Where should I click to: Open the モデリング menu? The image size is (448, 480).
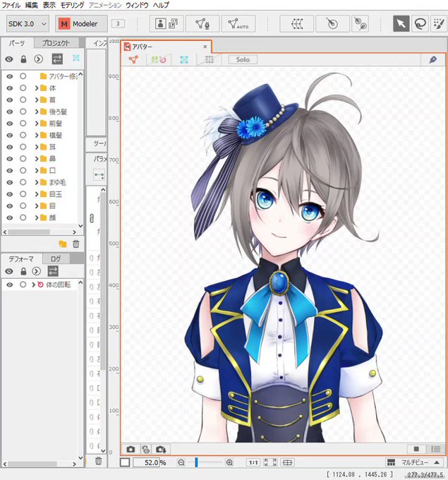pyautogui.click(x=72, y=5)
